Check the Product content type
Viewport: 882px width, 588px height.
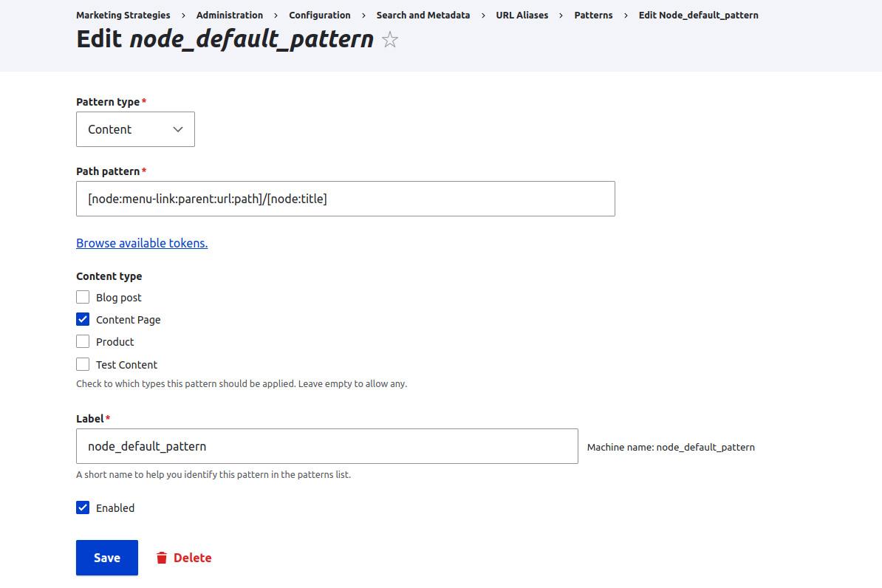[x=83, y=342]
